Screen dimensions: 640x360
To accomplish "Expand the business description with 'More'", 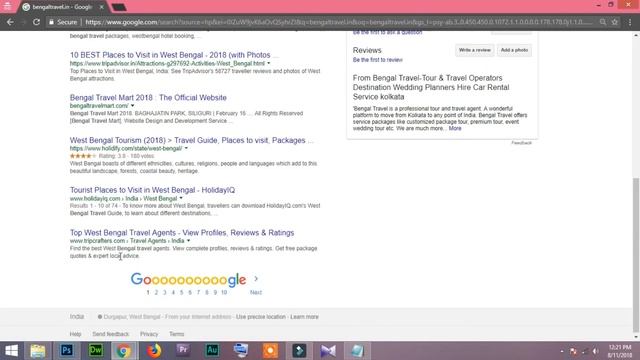I will coord(455,128).
